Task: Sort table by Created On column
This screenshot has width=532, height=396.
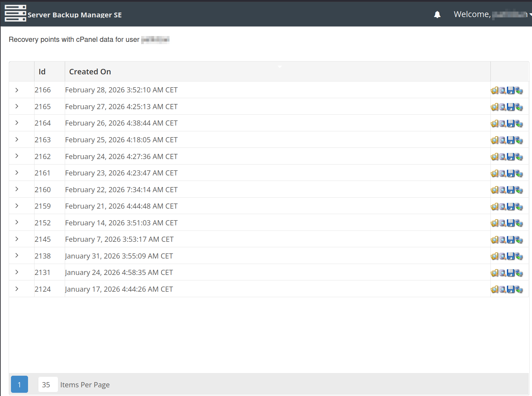Action: [x=90, y=72]
